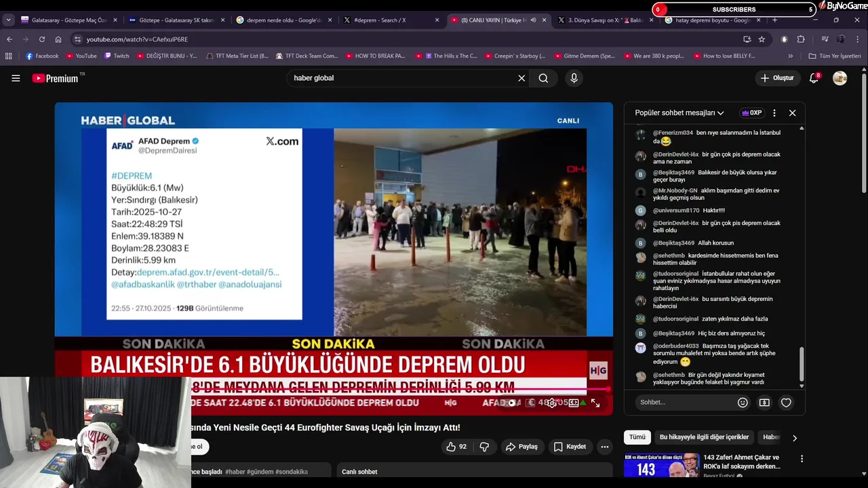Select 'Bu hikayeyle ilgili diğer içerikler' chip
868x488 pixels.
click(x=704, y=437)
